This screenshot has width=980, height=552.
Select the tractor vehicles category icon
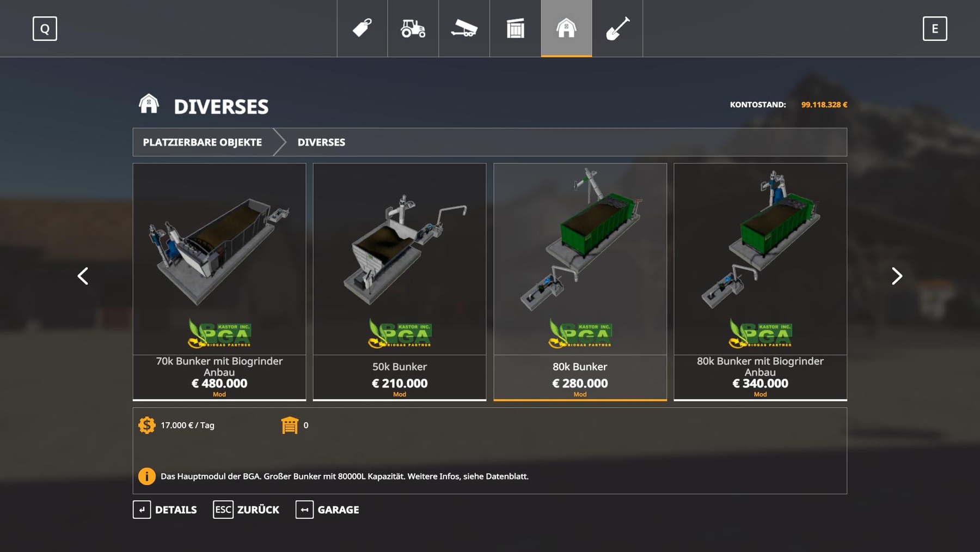click(413, 28)
